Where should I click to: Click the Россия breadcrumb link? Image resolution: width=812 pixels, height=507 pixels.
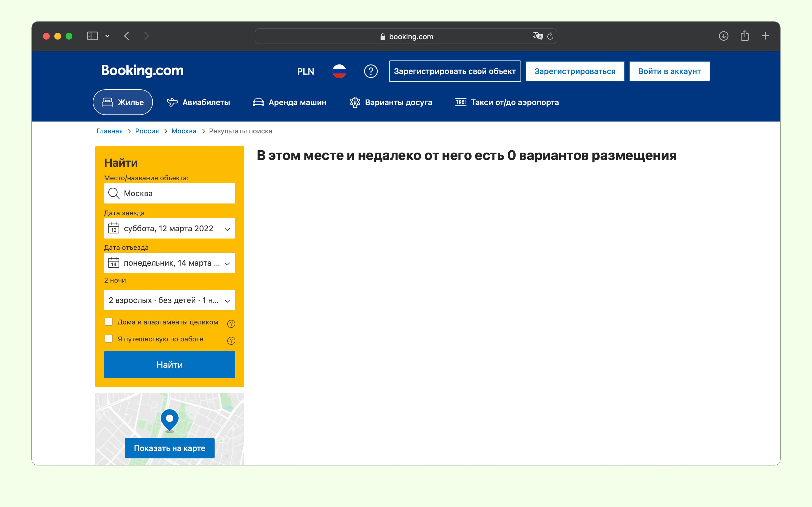pyautogui.click(x=147, y=131)
